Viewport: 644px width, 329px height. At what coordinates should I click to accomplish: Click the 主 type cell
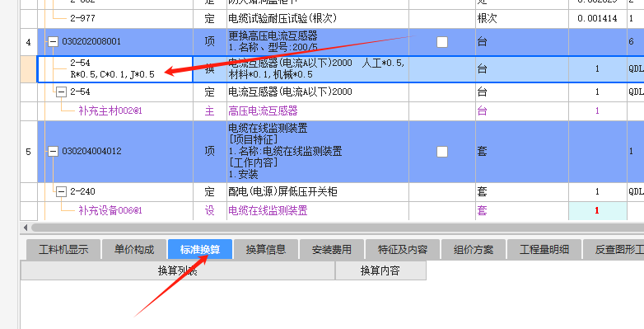[x=209, y=110]
